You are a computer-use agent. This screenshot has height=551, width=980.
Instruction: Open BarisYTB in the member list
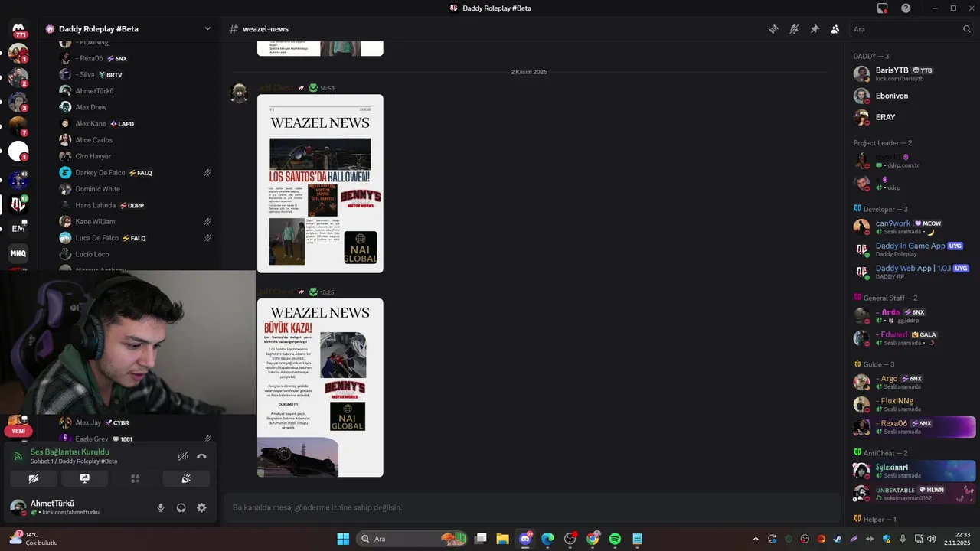coord(913,73)
